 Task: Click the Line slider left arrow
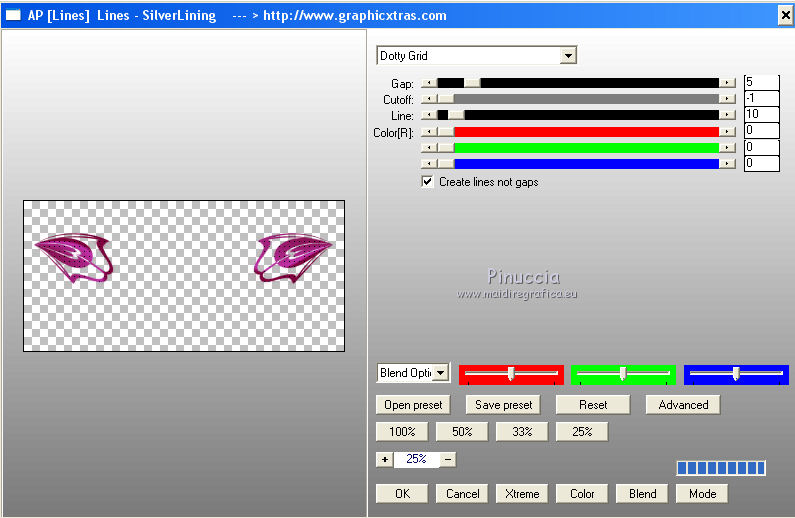(429, 116)
